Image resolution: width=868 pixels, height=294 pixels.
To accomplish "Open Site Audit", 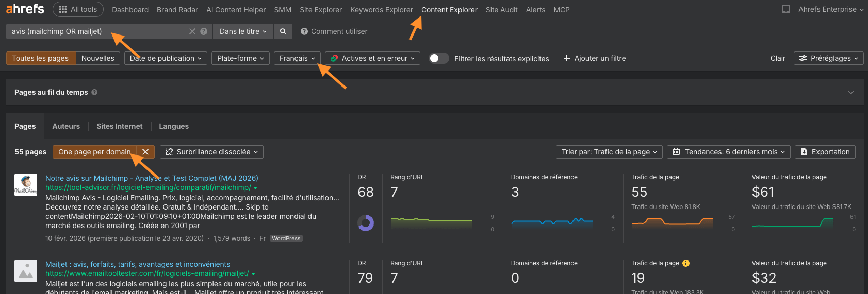I will click(x=502, y=10).
